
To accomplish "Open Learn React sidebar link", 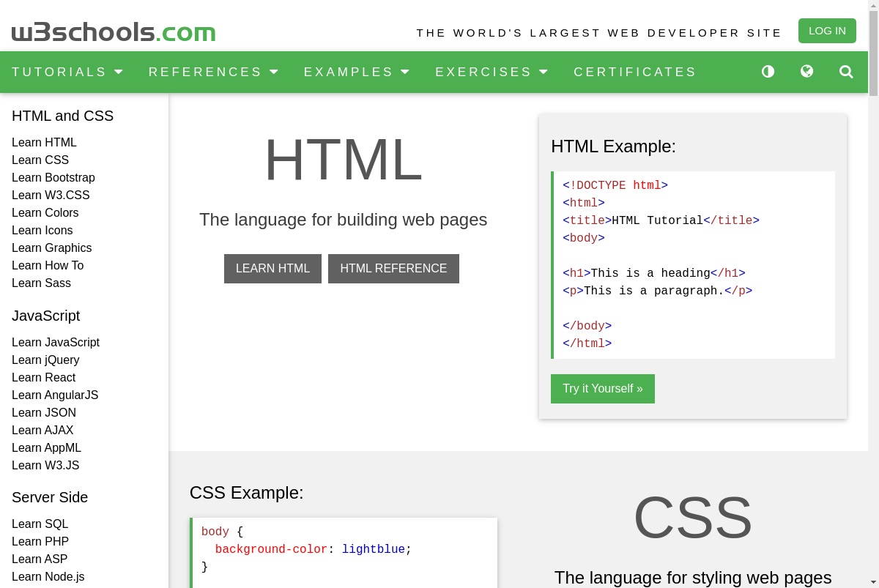I will click(x=43, y=378).
